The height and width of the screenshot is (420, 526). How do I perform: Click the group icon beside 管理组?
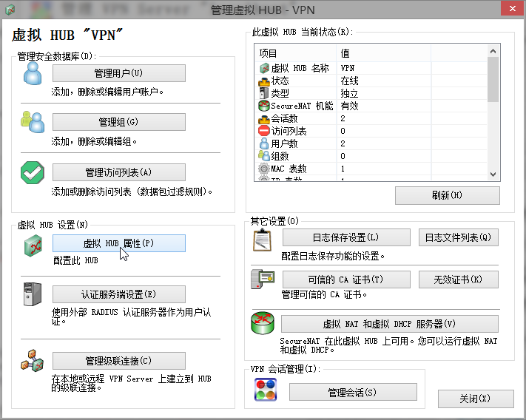coord(33,122)
